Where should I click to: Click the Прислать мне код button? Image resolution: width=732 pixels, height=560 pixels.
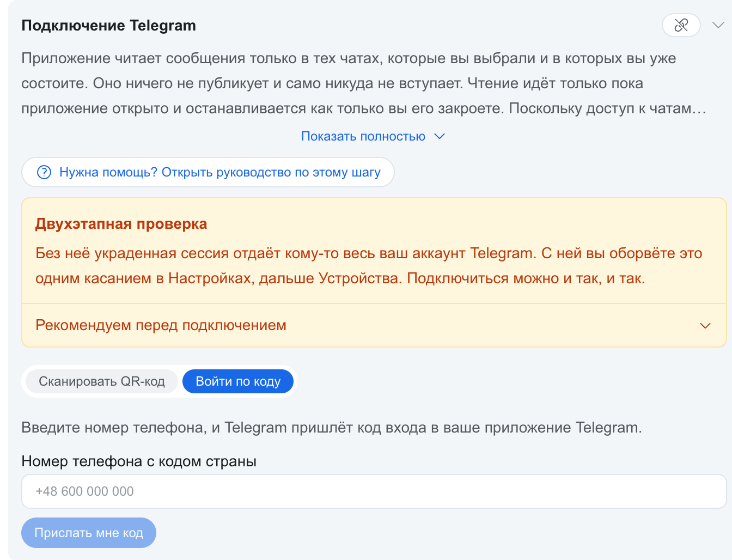click(89, 533)
